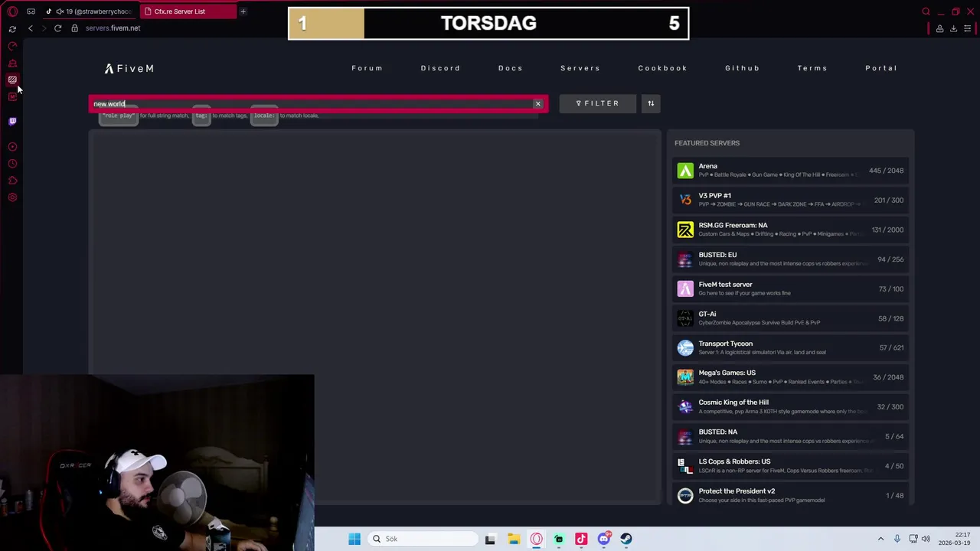Click the address bar padlock icon
This screenshot has height=551, width=980.
click(74, 28)
